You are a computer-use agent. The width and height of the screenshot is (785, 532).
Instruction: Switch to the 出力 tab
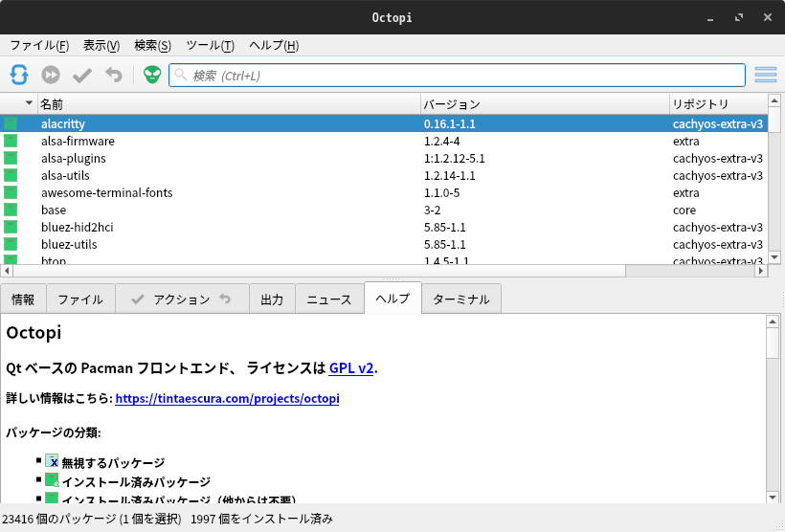click(x=272, y=299)
